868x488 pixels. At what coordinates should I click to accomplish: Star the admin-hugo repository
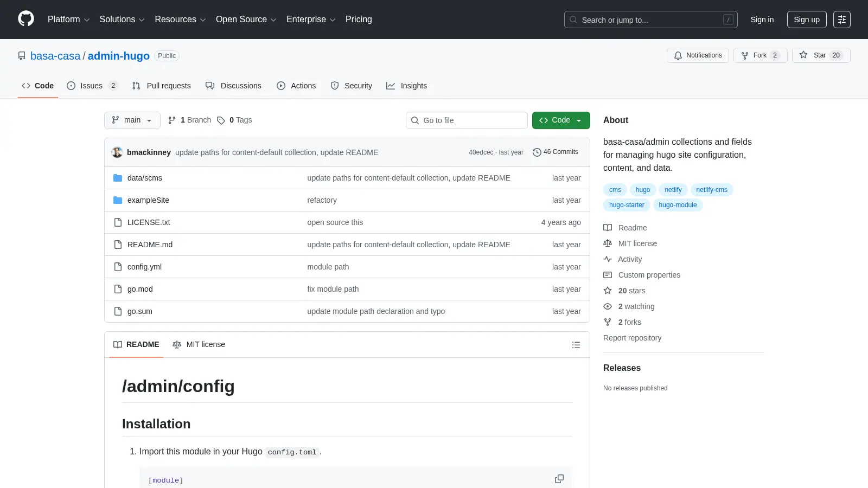821,55
